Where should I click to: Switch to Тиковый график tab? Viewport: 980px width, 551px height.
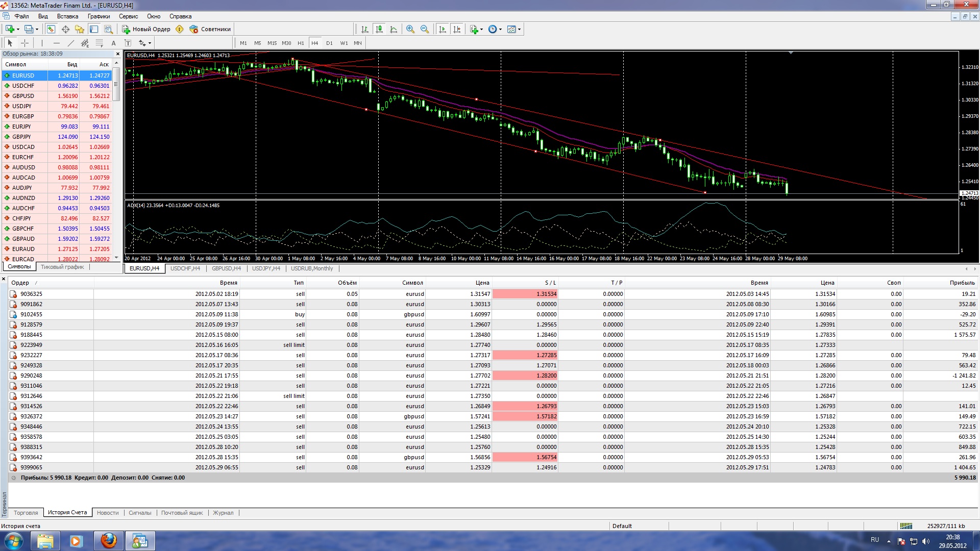[x=62, y=267]
